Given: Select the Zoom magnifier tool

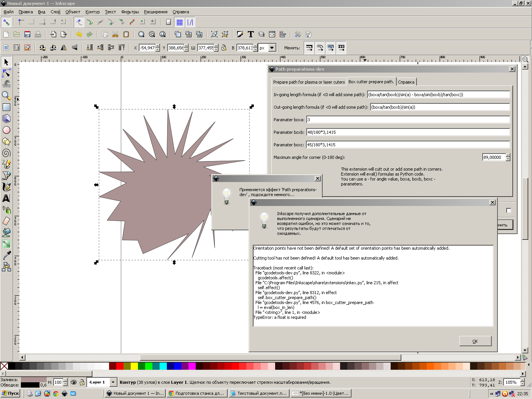Looking at the screenshot, I should [x=6, y=95].
